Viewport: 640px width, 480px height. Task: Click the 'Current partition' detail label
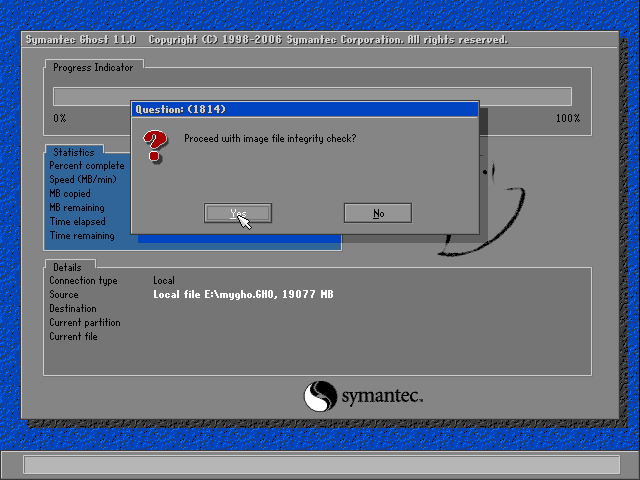coord(85,322)
